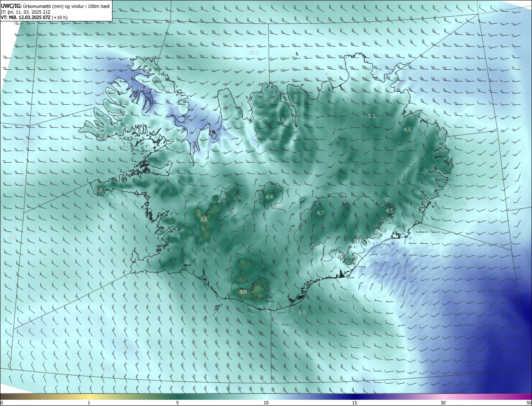Screen dimensions: 532x406
Task: Select the 10.1 value label on the map
Action: 254,53
